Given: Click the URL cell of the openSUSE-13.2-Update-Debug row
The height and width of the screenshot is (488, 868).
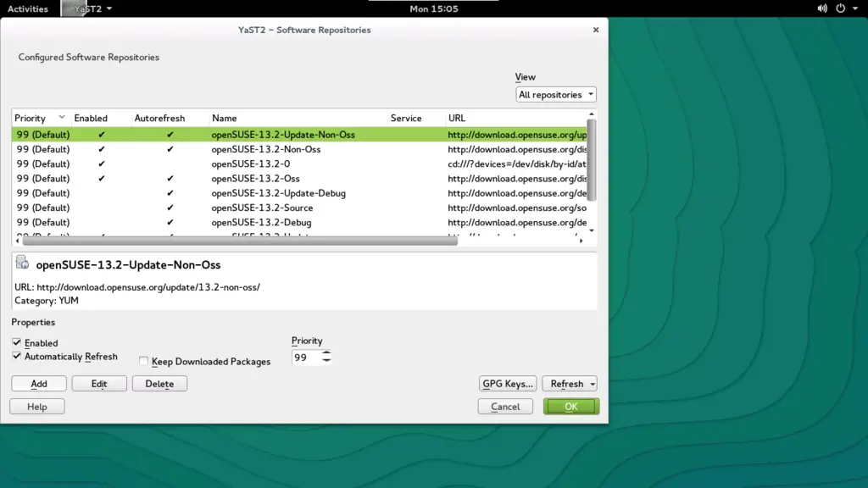Looking at the screenshot, I should [x=517, y=193].
